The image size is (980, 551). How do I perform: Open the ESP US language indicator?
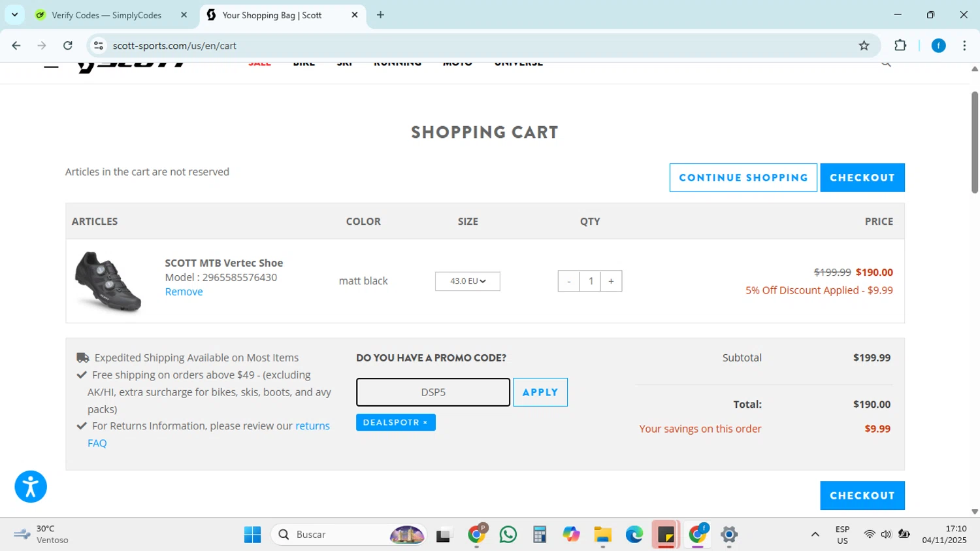(x=842, y=535)
